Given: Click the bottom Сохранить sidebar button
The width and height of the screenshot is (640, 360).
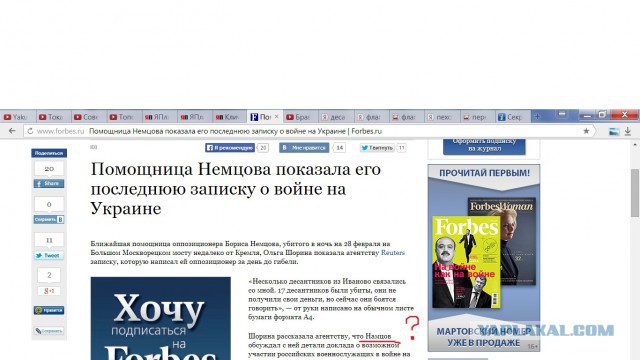Looking at the screenshot, I should click(x=49, y=331).
